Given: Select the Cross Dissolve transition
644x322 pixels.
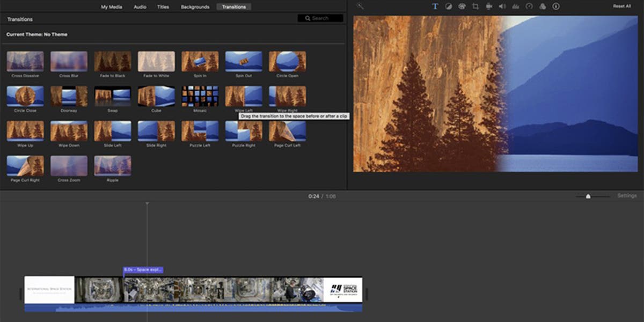Looking at the screenshot, I should pos(25,64).
